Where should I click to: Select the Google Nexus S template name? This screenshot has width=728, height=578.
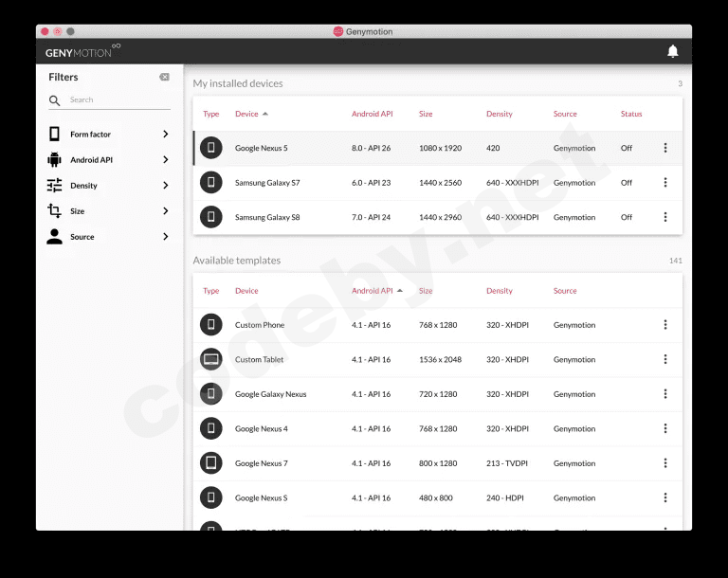click(x=262, y=498)
